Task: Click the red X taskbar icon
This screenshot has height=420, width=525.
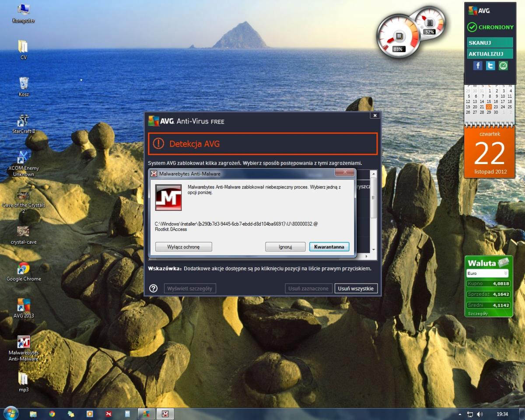Action: point(109,413)
